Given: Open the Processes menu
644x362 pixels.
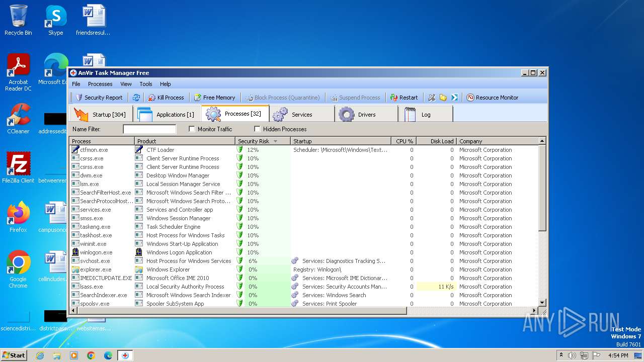Looking at the screenshot, I should click(x=100, y=84).
